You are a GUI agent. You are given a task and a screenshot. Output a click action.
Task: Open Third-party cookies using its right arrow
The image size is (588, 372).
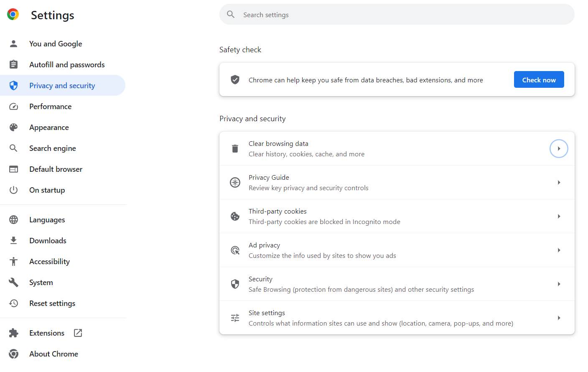click(559, 216)
